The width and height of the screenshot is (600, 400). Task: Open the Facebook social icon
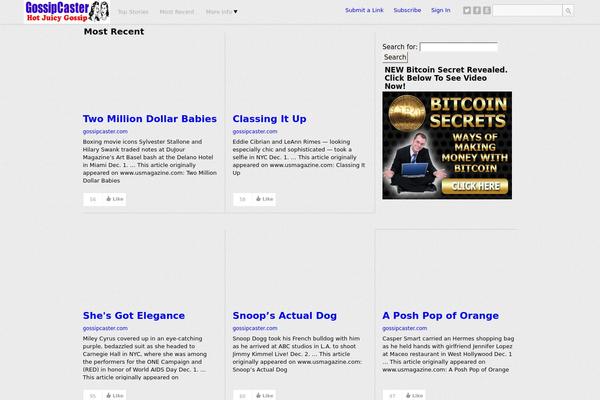click(x=477, y=11)
